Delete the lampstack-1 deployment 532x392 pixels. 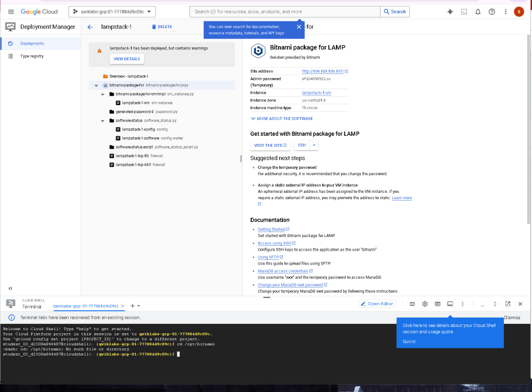tap(162, 27)
